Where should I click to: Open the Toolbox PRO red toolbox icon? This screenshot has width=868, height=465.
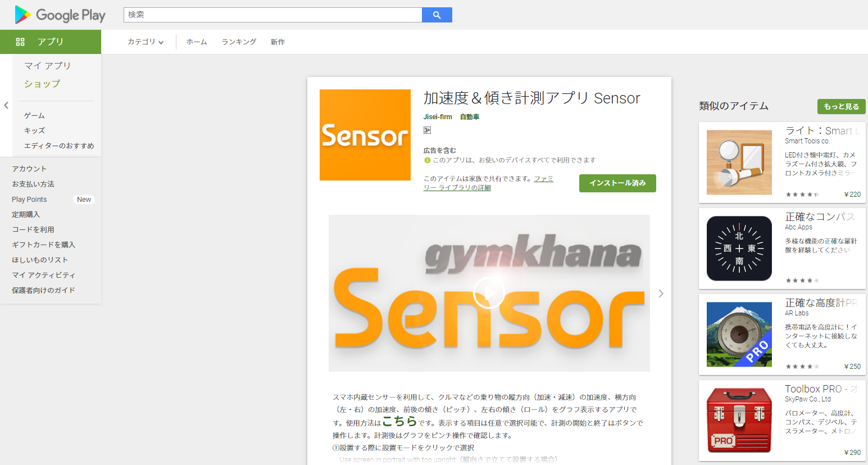click(x=739, y=421)
